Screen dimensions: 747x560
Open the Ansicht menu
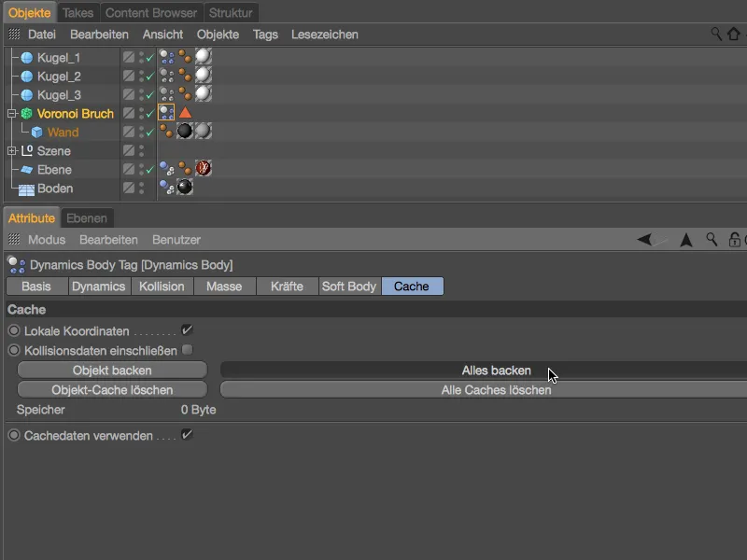point(162,35)
